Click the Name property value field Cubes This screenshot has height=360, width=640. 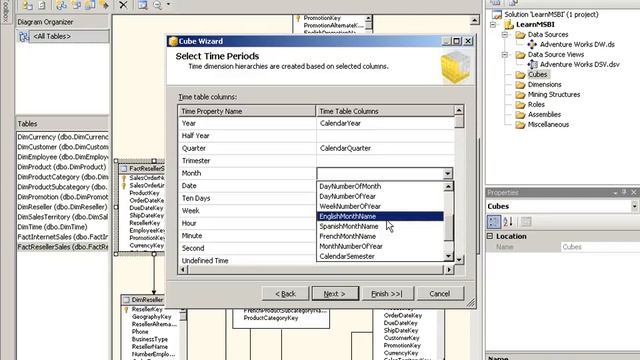[600, 247]
